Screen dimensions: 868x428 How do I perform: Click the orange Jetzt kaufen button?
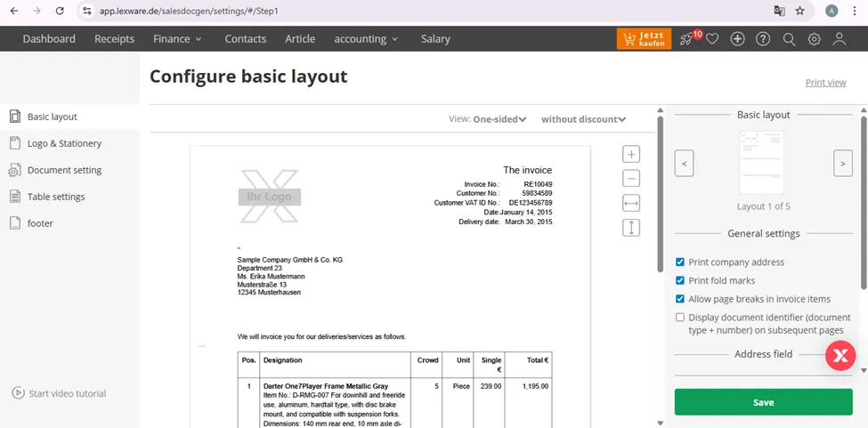pyautogui.click(x=644, y=39)
